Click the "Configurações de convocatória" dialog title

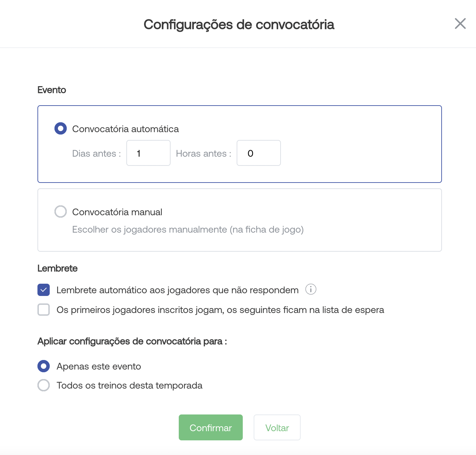coord(239,25)
